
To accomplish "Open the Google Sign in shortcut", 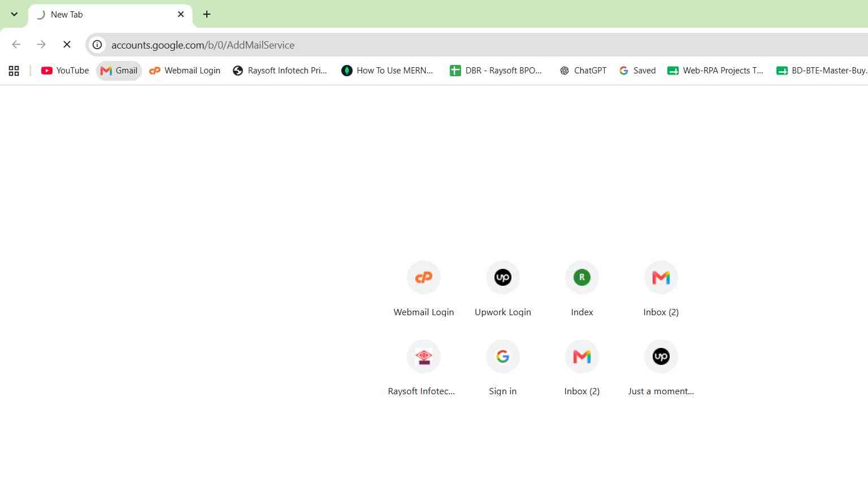I will 503,368.
